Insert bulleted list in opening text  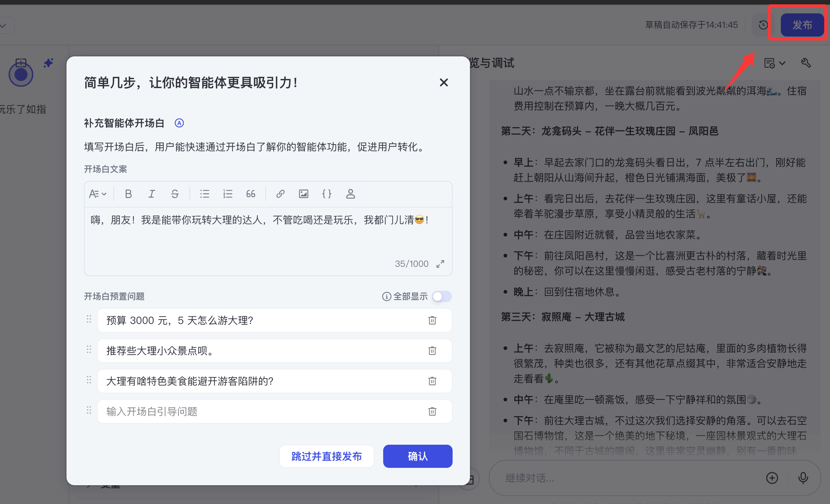(205, 194)
